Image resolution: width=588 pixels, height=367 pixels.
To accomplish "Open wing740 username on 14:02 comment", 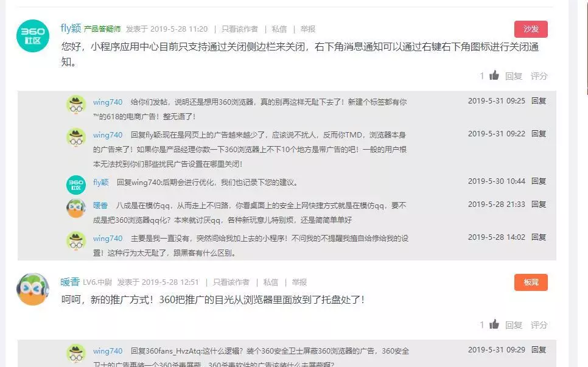I will (x=108, y=239).
